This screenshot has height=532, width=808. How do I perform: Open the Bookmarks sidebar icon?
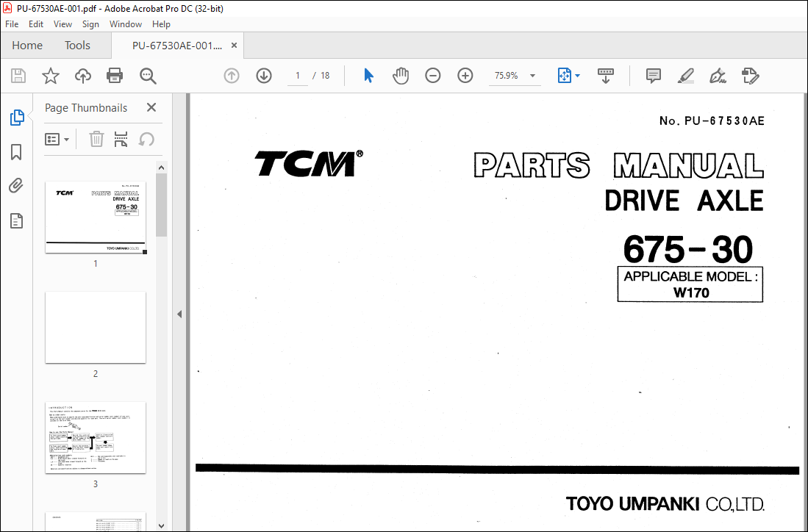pos(16,152)
